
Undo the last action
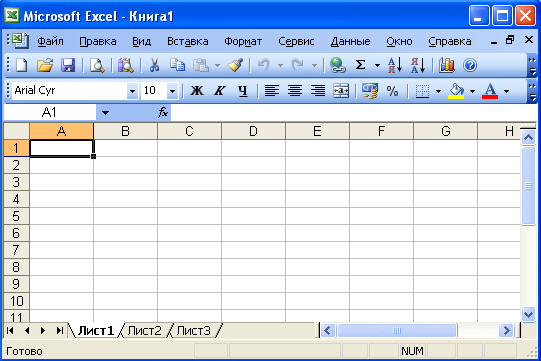tap(264, 65)
